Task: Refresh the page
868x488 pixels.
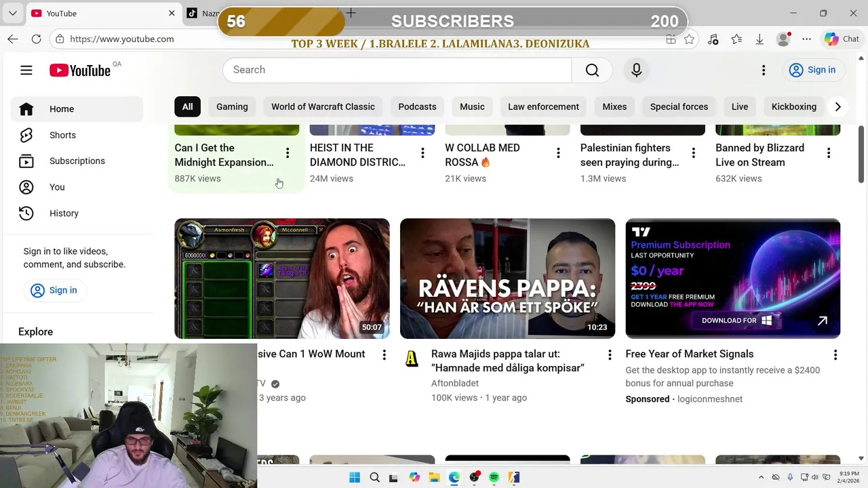Action: tap(37, 39)
